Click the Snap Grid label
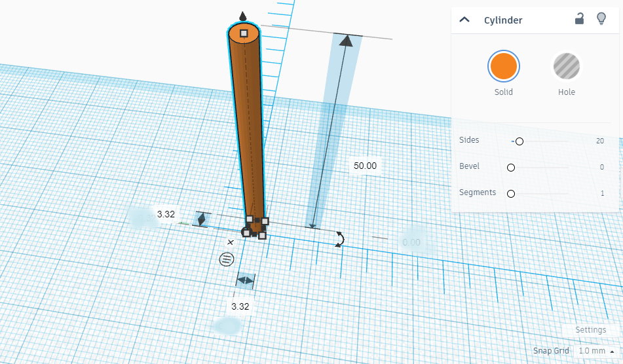623x364 pixels. pos(551,351)
